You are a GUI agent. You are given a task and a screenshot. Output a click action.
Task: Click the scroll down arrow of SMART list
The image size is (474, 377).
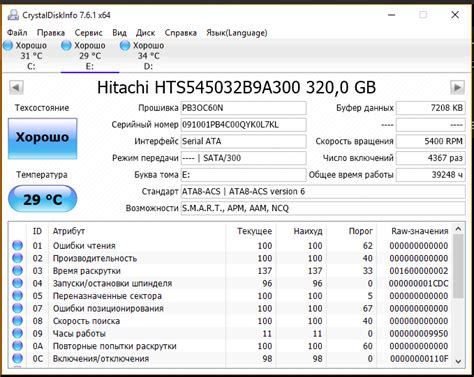pyautogui.click(x=458, y=362)
